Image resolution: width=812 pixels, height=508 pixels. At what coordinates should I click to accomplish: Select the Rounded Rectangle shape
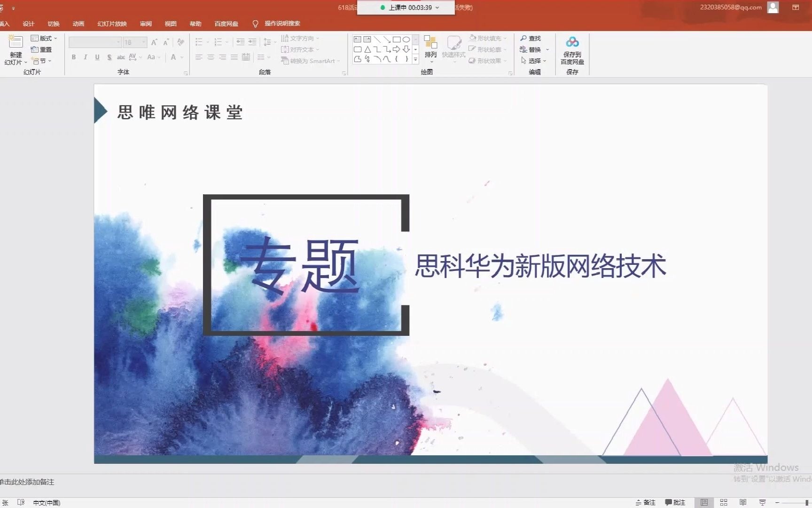point(358,49)
